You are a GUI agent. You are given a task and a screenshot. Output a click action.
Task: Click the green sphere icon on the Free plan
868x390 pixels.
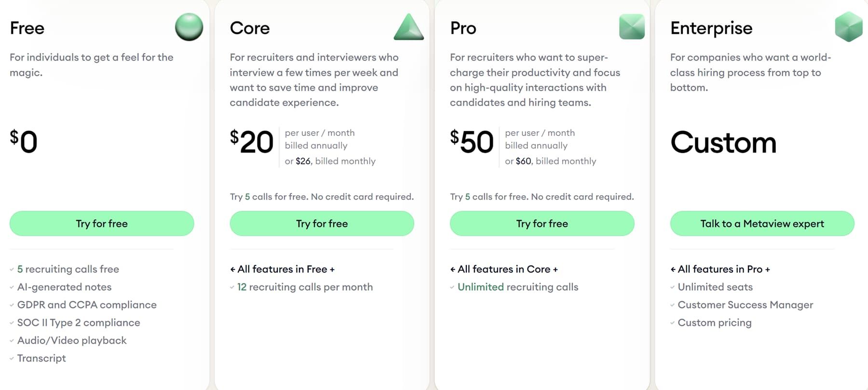[188, 27]
